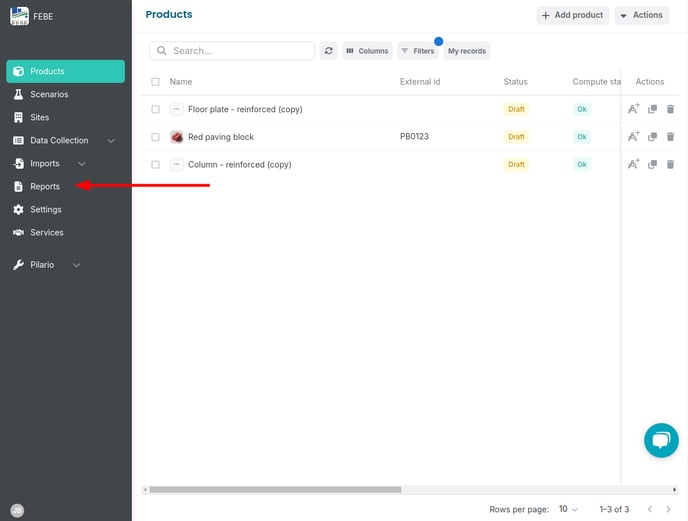
Task: Open Red paving block product
Action: click(x=221, y=137)
